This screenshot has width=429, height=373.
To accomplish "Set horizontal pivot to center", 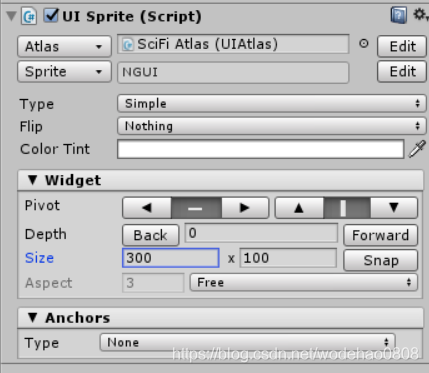I will [x=196, y=208].
